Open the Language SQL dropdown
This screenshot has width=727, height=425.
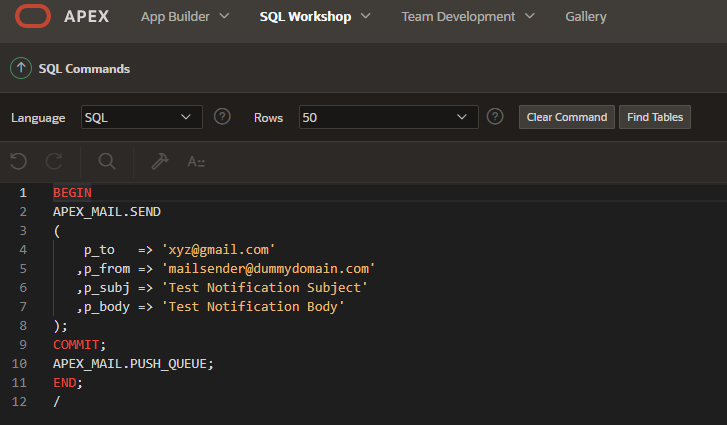[x=141, y=117]
